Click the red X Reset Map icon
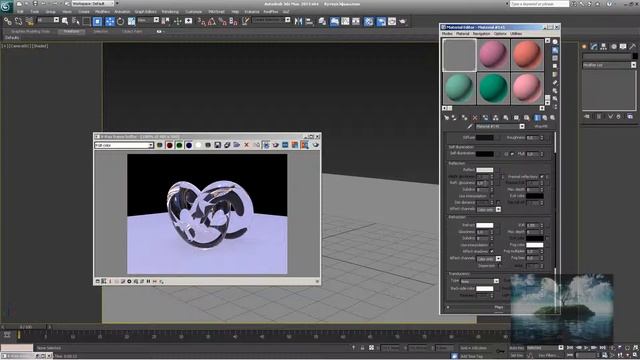Viewport: 640px width, 360px height. pos(475,118)
